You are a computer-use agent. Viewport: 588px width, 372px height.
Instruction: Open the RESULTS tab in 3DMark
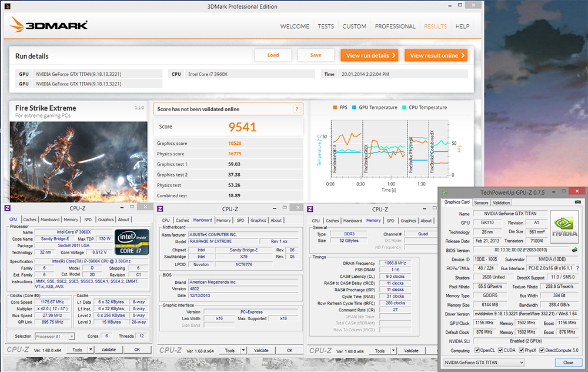[x=435, y=26]
